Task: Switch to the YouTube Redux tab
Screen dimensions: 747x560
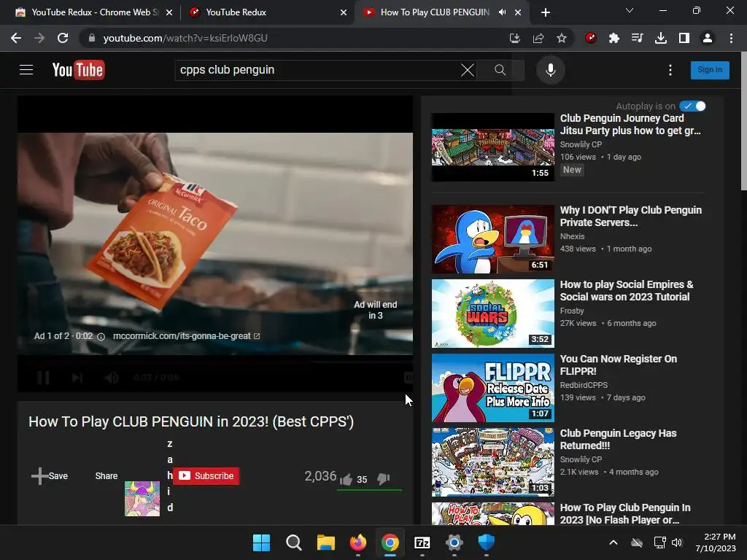Action: (266, 12)
